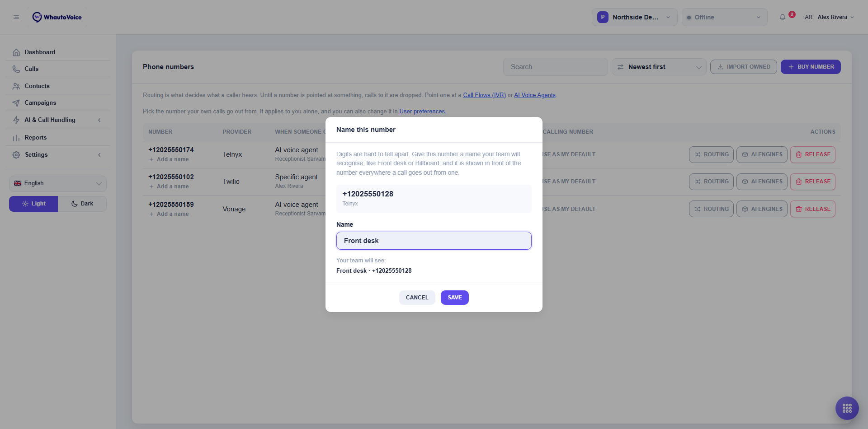Click the Import Owned button
Screen dimensions: 868x429
(x=743, y=67)
